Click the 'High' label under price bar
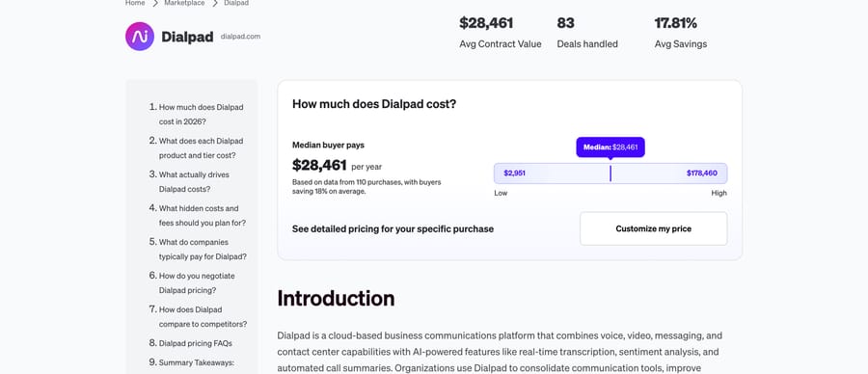Viewport: 868px width, 374px height. [719, 193]
